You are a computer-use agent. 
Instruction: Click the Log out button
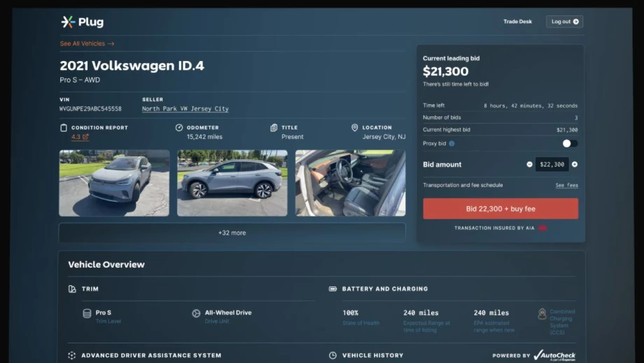point(564,22)
